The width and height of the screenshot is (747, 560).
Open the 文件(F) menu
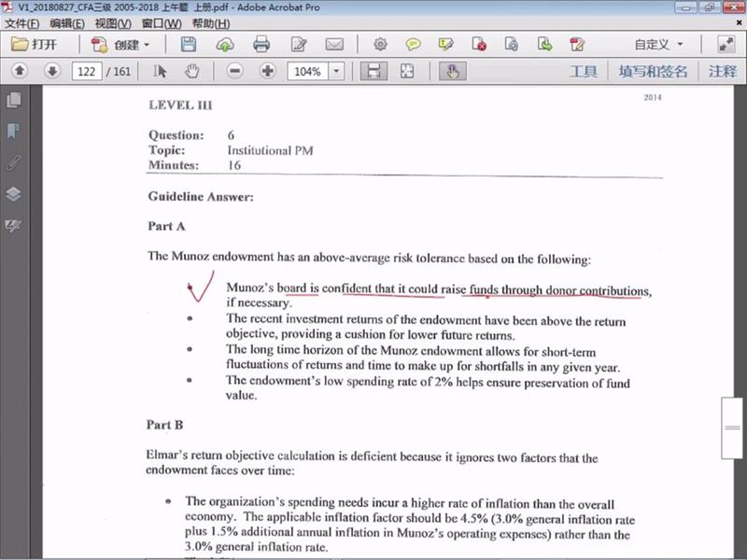(22, 22)
